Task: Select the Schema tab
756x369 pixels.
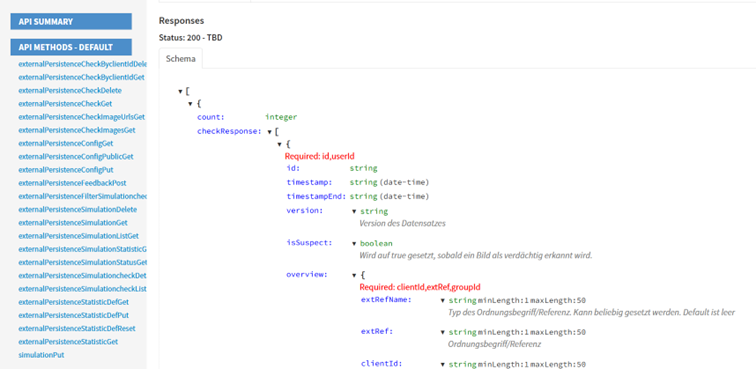Action: [x=181, y=59]
